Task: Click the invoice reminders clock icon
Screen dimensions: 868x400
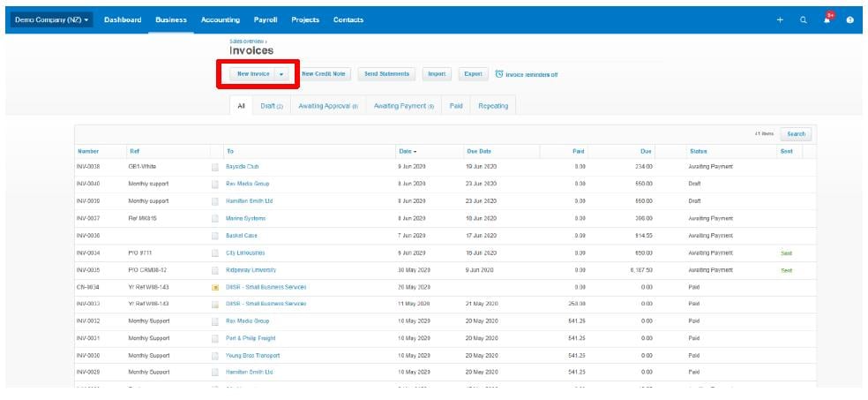Action: pyautogui.click(x=499, y=74)
